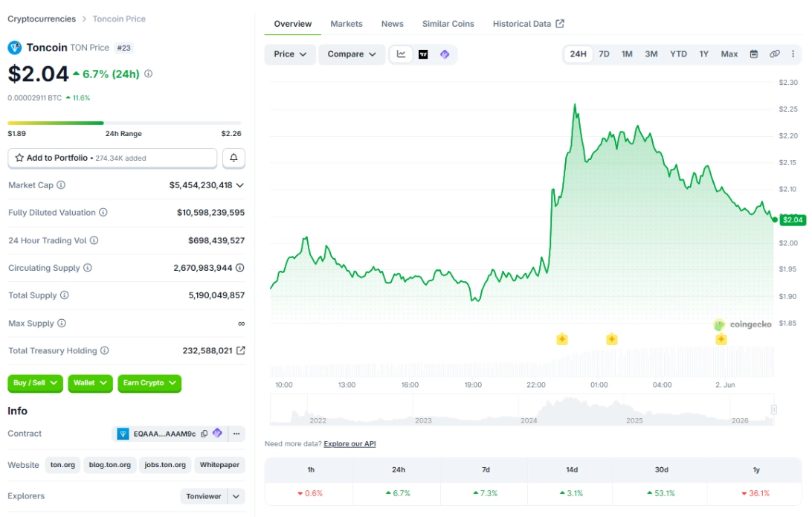Open the Market Cap info icon

coord(61,185)
